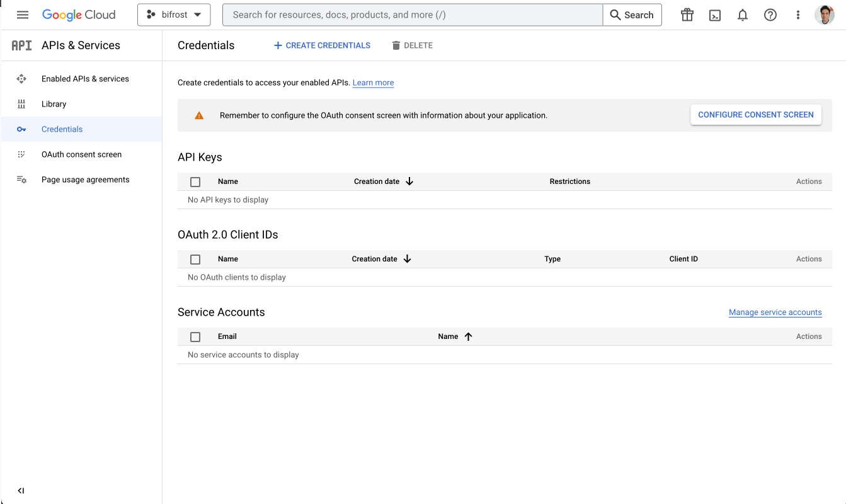Click the DELETE button
The height and width of the screenshot is (504, 846).
(412, 45)
